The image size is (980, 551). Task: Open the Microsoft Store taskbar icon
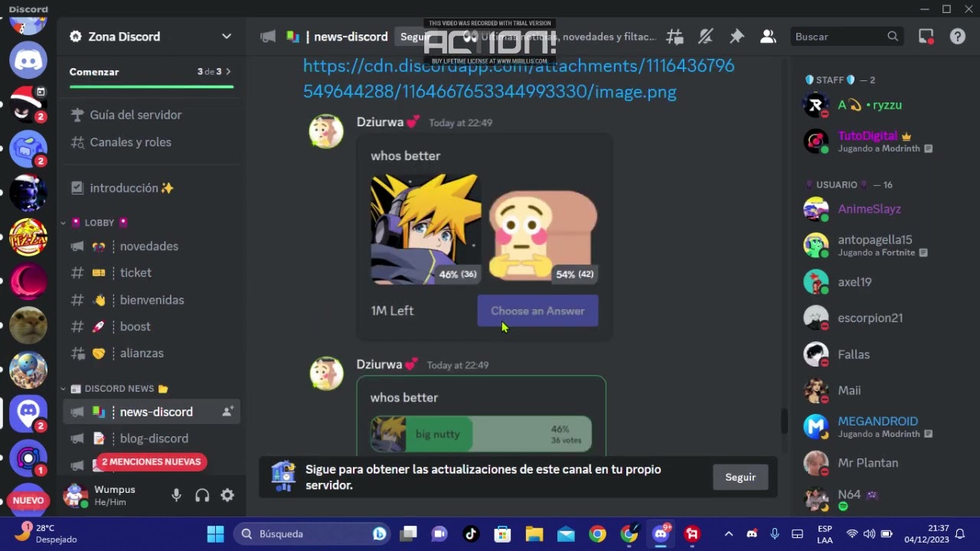[502, 534]
